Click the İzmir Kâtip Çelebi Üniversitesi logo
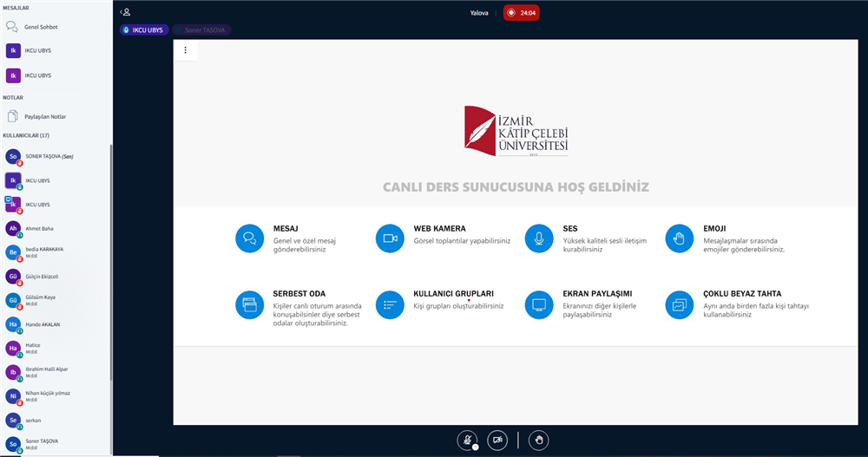The width and height of the screenshot is (868, 457). click(516, 131)
